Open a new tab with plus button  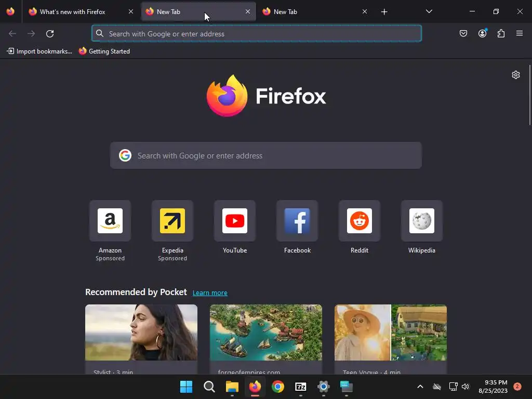[x=384, y=12]
